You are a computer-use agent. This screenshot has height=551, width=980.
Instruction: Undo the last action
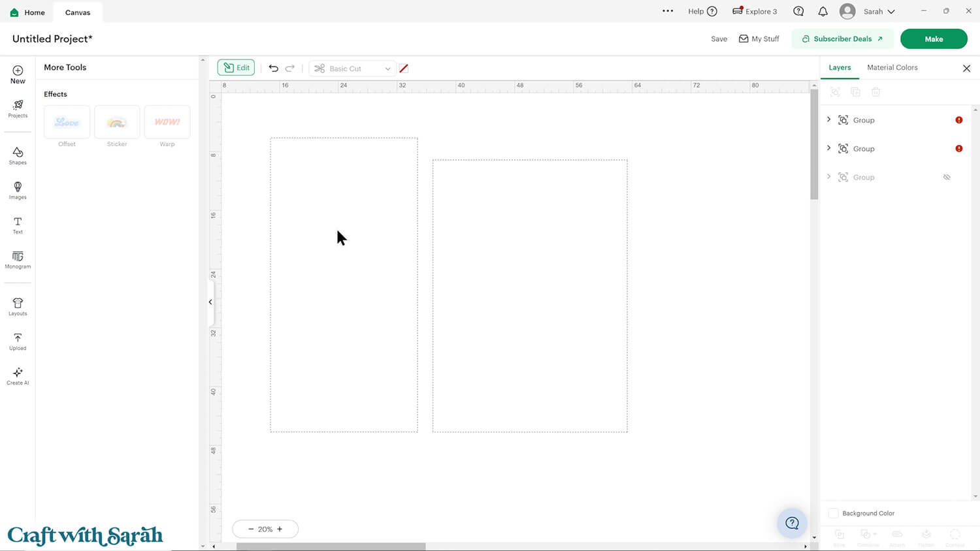coord(273,69)
